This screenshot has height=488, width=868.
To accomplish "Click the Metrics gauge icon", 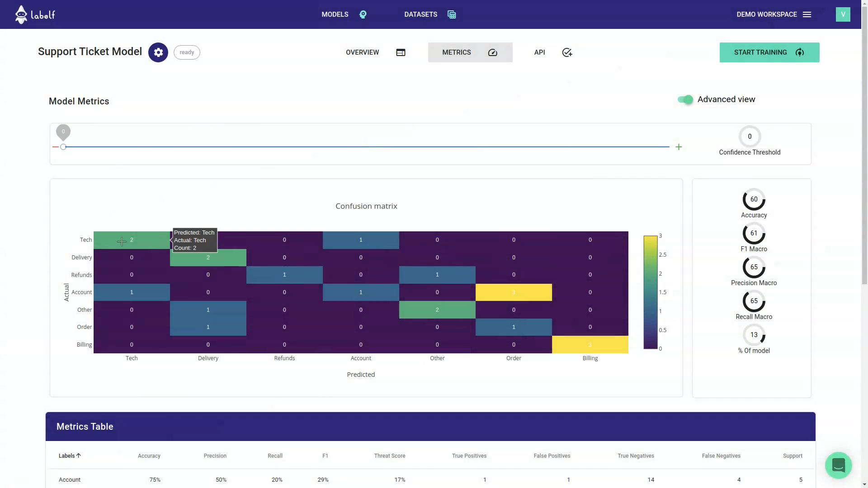I will click(x=493, y=52).
